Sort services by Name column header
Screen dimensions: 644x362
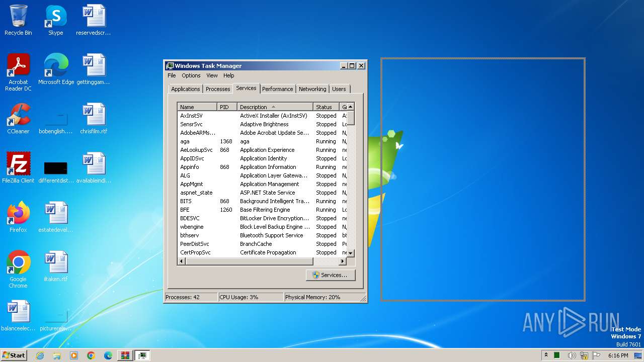198,107
